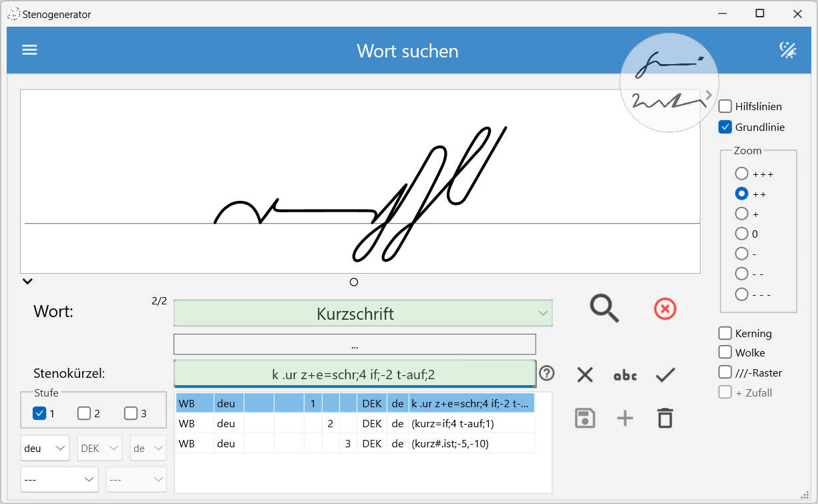
Task: Toggle the Kerning checkbox
Action: (725, 333)
